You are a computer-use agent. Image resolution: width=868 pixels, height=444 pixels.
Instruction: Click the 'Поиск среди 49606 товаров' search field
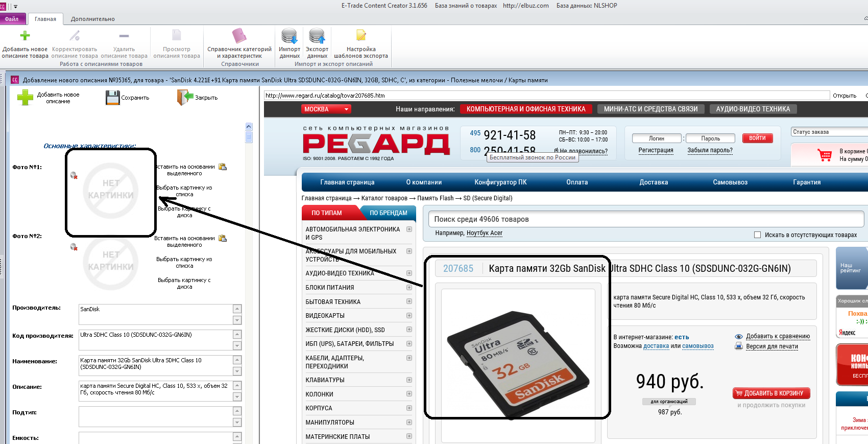coord(645,219)
